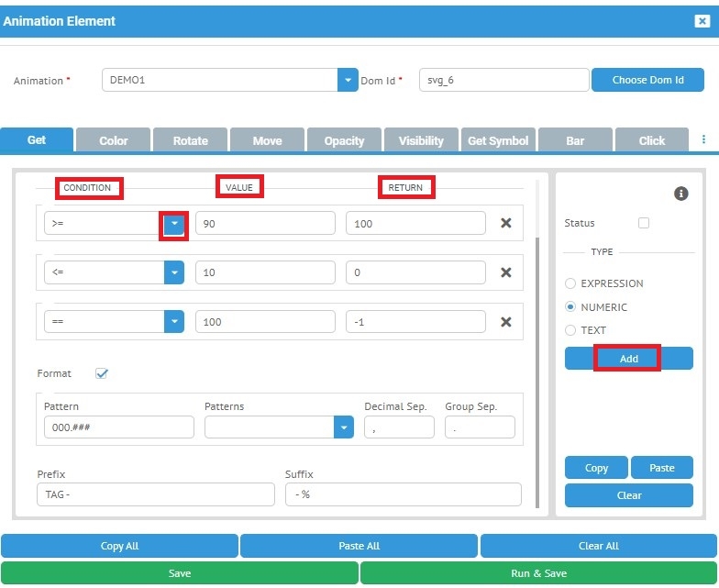Select the EXPRESSION type radio button

point(570,283)
